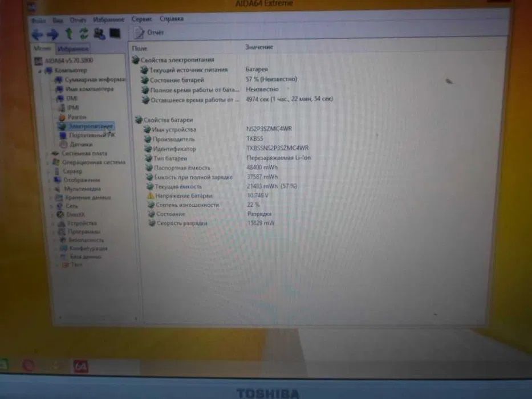This screenshot has width=532, height=399.
Task: Click the Системная плата icon in the tree
Action: tap(55, 153)
